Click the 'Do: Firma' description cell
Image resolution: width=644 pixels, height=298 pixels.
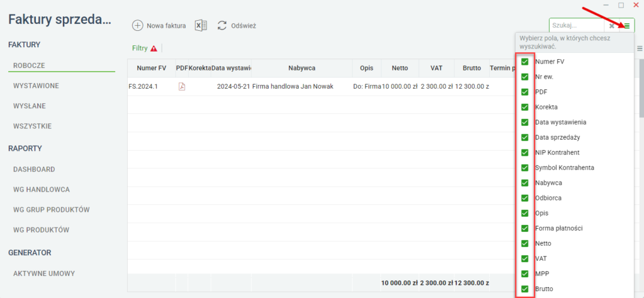[367, 87]
